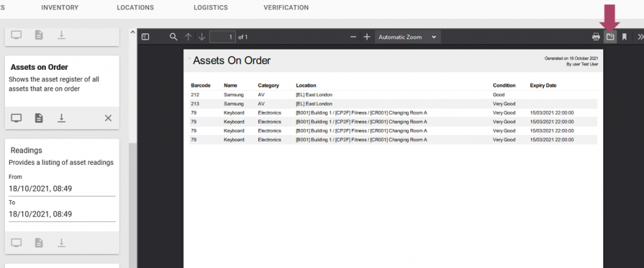Click the page number field
Image resolution: width=644 pixels, height=268 pixels.
pyautogui.click(x=223, y=37)
